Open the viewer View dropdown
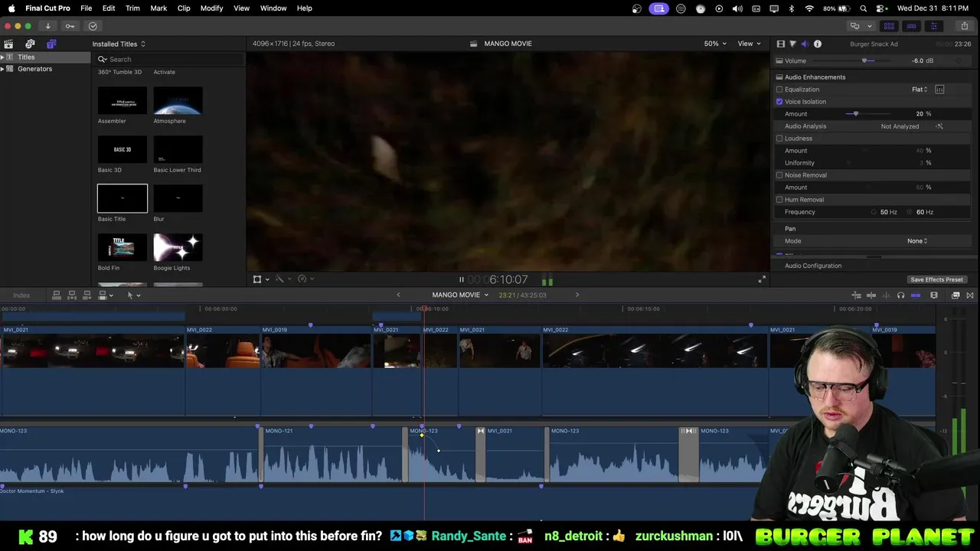 tap(750, 44)
